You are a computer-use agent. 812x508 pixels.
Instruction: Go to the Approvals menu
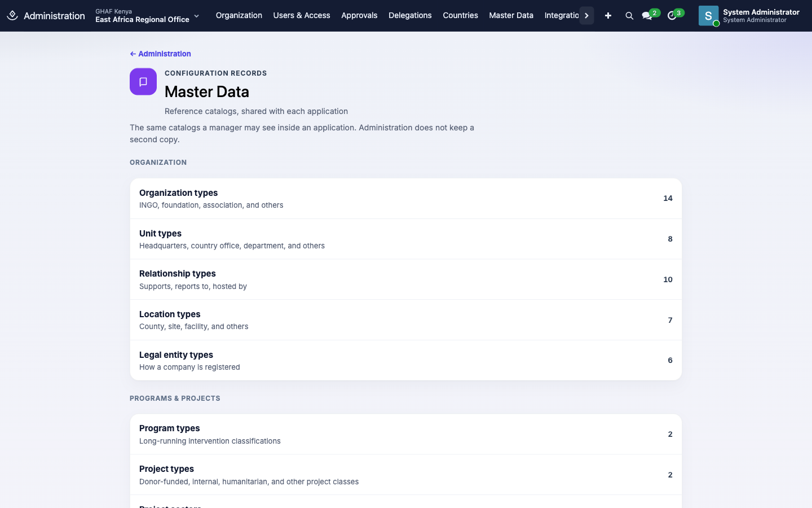point(359,16)
